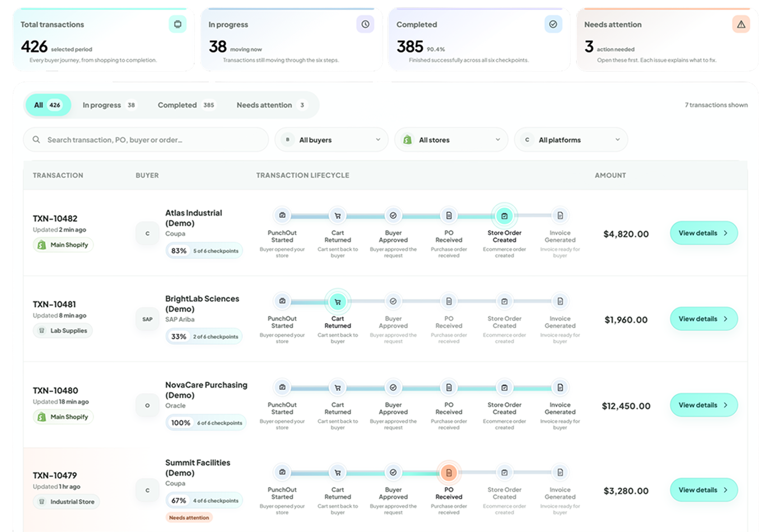
Task: Click the Industrial Store tag on TXN-10479
Action: tap(66, 502)
